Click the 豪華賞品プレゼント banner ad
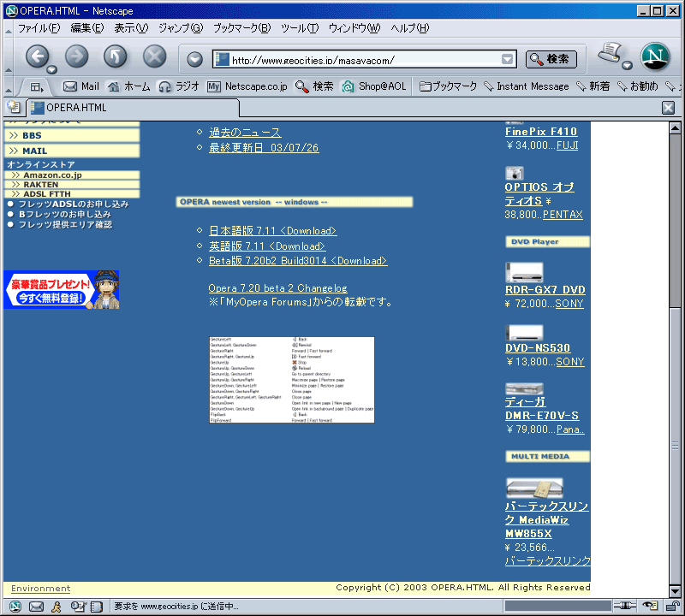The image size is (685, 616). [61, 290]
